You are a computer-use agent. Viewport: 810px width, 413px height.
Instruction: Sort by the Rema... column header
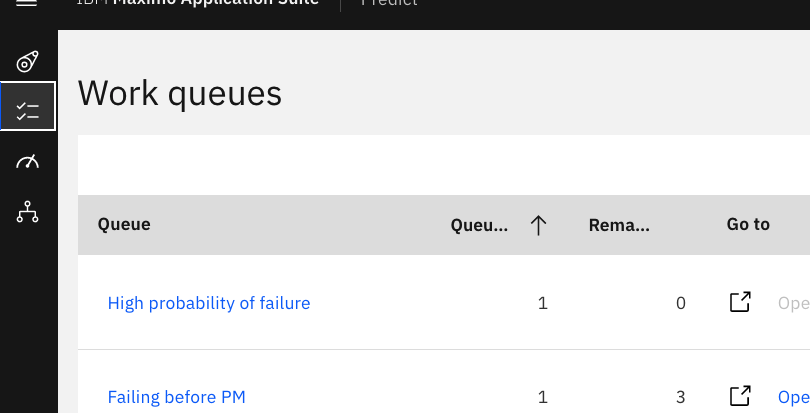click(x=619, y=225)
